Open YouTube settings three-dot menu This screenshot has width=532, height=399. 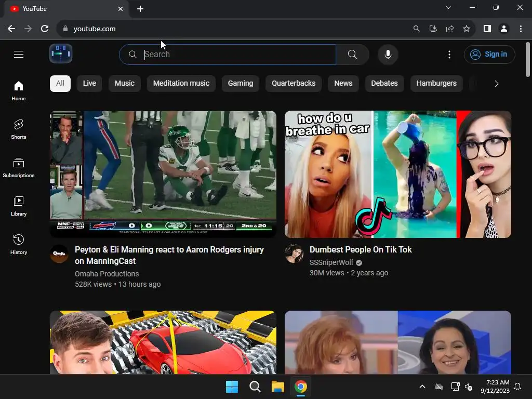pyautogui.click(x=449, y=54)
